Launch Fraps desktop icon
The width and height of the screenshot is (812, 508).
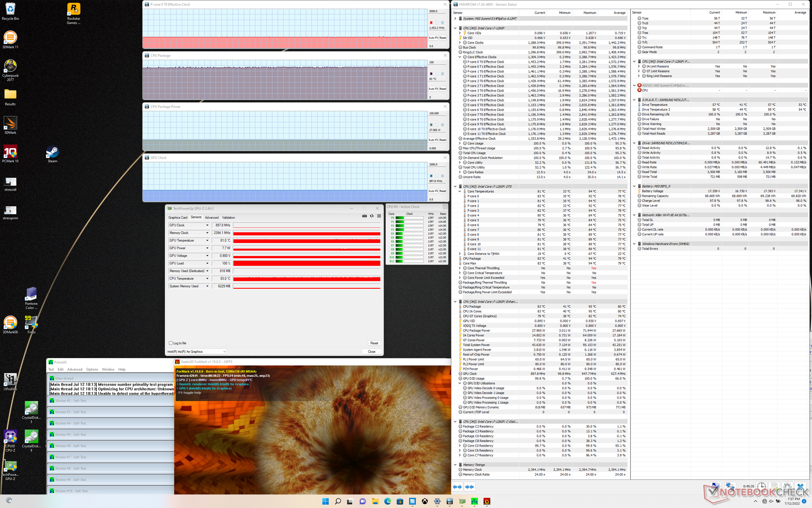tap(31, 325)
